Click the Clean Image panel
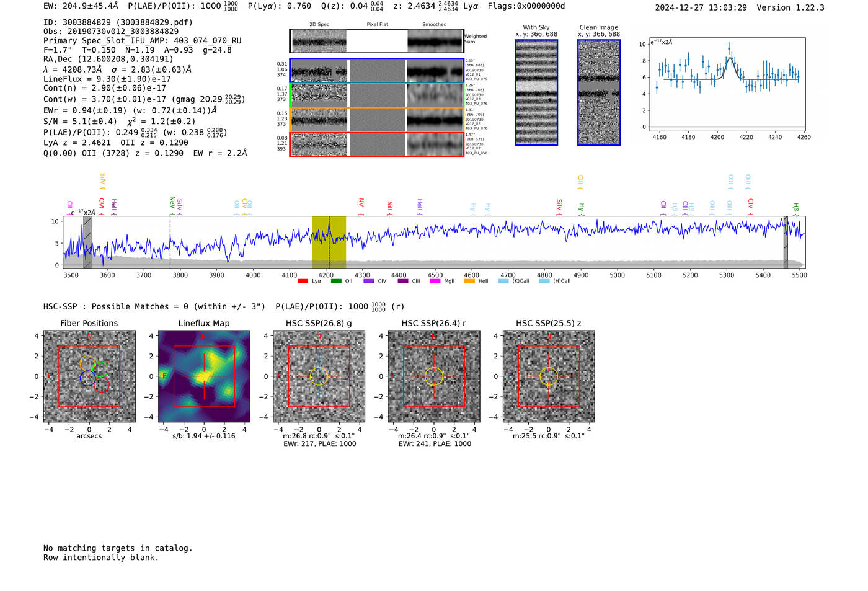Screen dimensions: 868x591 599,92
